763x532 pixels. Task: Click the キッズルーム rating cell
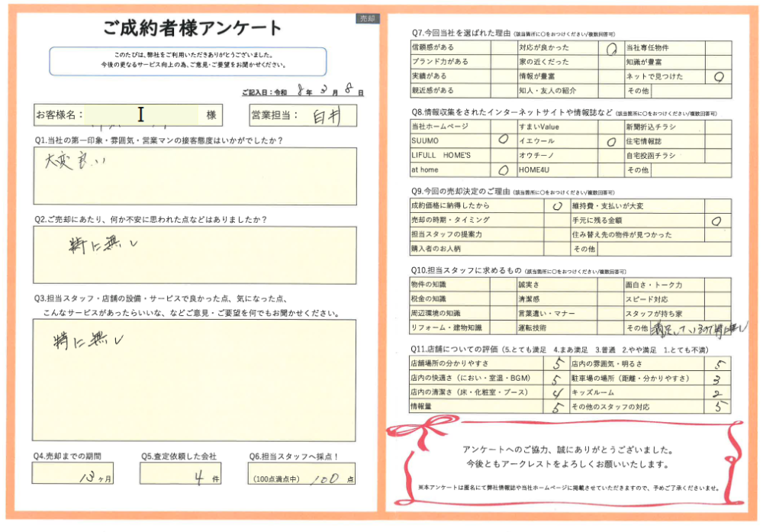[x=717, y=393]
